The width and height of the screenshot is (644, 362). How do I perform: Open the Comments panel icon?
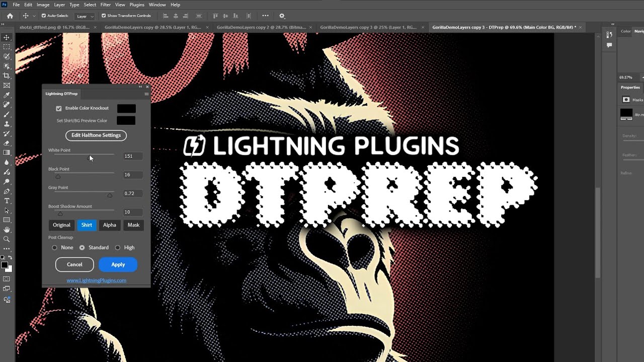tap(609, 45)
